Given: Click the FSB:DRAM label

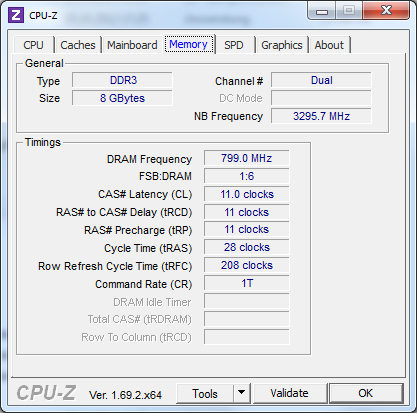Looking at the screenshot, I should 165,176.
